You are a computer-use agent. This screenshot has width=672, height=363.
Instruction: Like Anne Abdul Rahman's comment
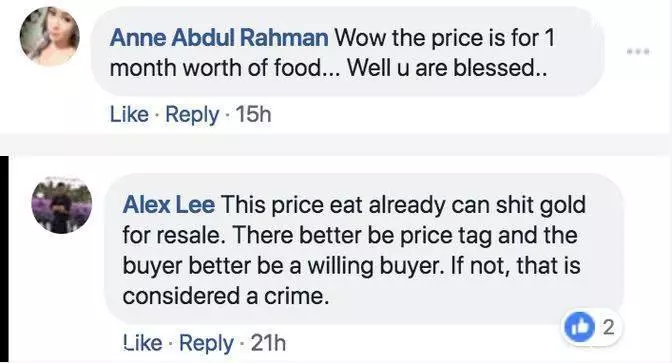[129, 114]
